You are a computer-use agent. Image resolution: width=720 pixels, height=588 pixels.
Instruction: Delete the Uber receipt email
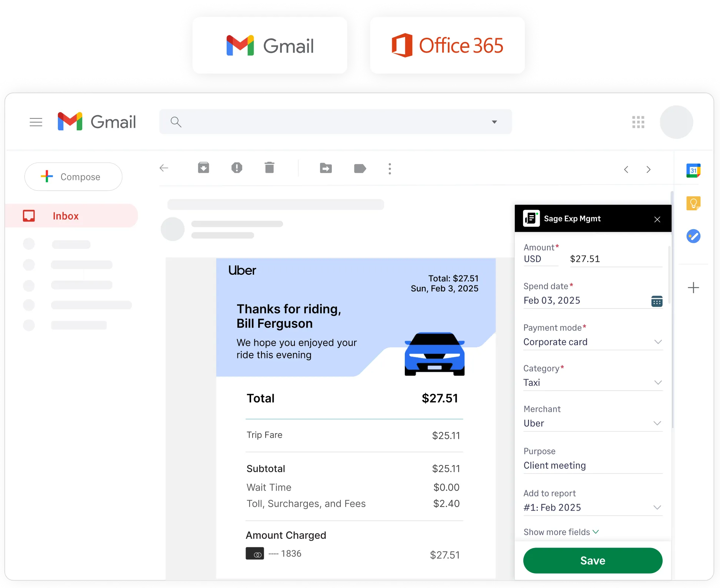tap(269, 168)
